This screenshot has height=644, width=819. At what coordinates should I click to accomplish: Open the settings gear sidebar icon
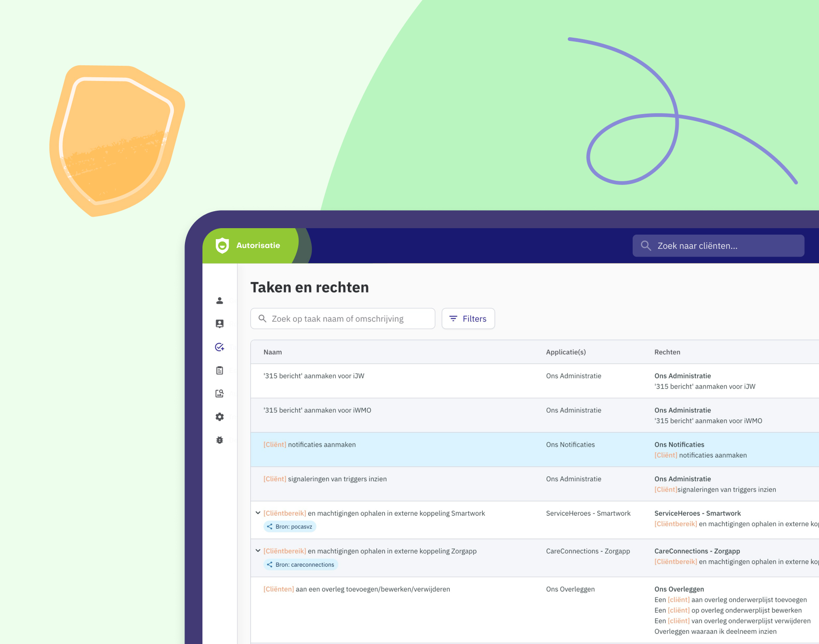[x=219, y=417]
